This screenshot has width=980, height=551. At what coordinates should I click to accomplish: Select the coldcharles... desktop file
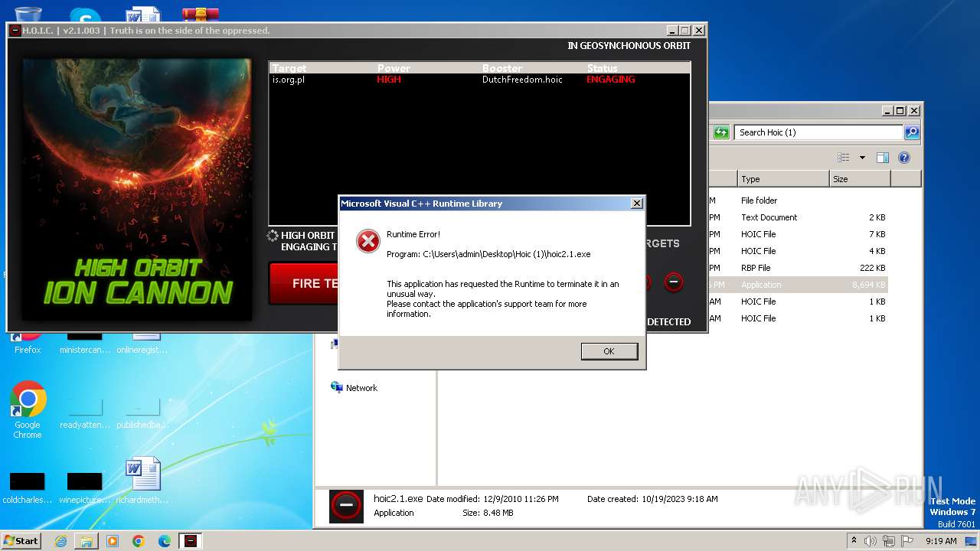point(28,487)
